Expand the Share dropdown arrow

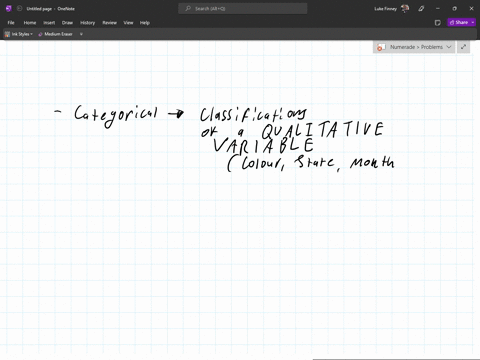(473, 22)
